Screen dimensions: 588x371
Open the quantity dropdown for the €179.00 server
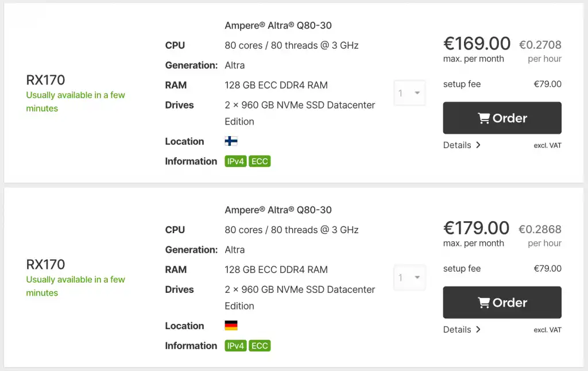click(x=409, y=277)
